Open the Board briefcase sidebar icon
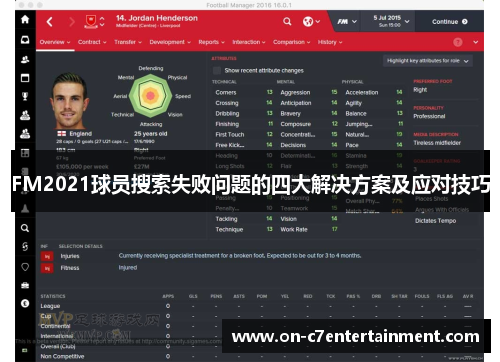This screenshot has height=362, width=500. [x=25, y=285]
